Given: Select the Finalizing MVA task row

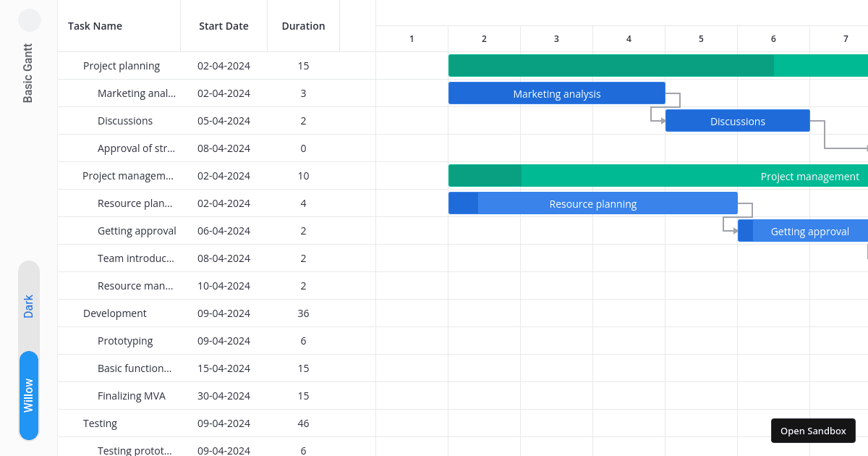Looking at the screenshot, I should pyautogui.click(x=131, y=396).
